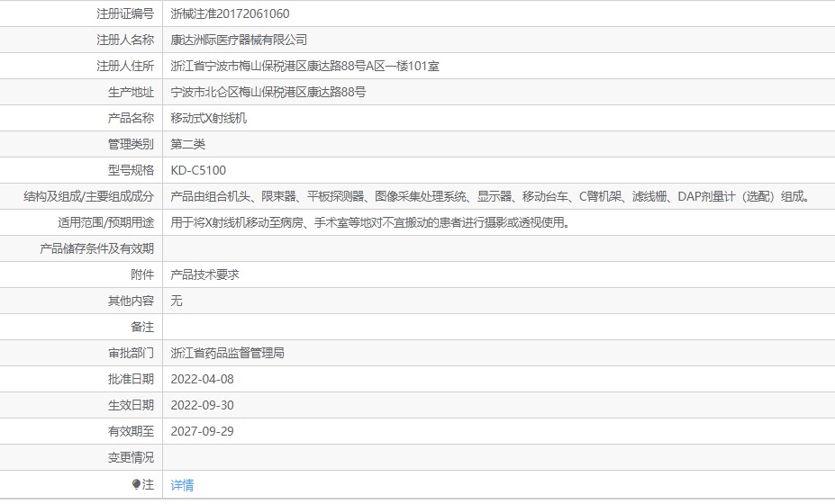
Task: Click the composition text starting 产品由组合机头
Action: pyautogui.click(x=490, y=196)
